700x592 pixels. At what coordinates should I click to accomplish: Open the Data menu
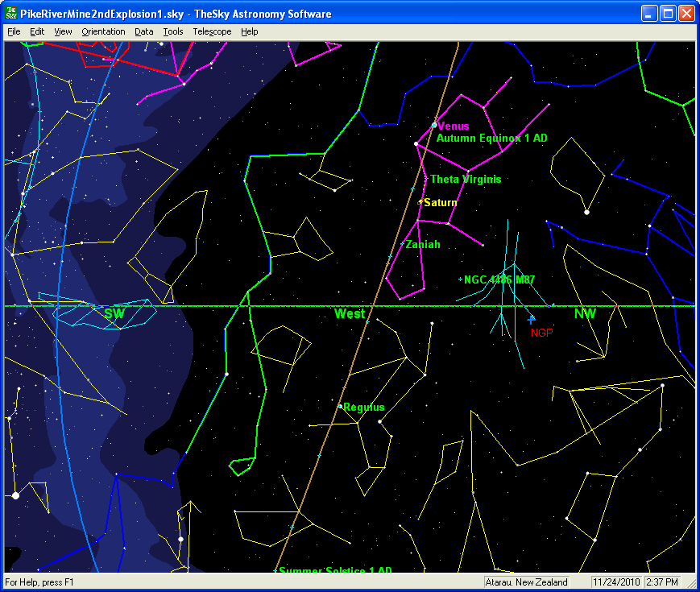tap(144, 31)
